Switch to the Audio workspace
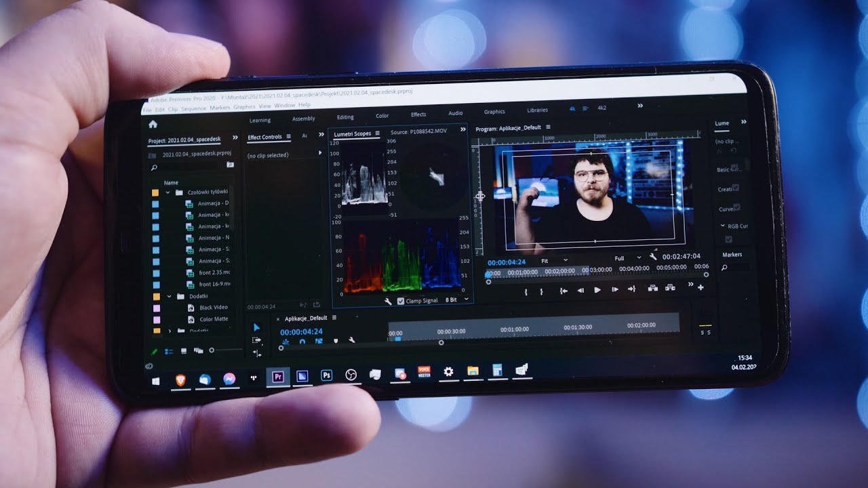 [x=456, y=113]
